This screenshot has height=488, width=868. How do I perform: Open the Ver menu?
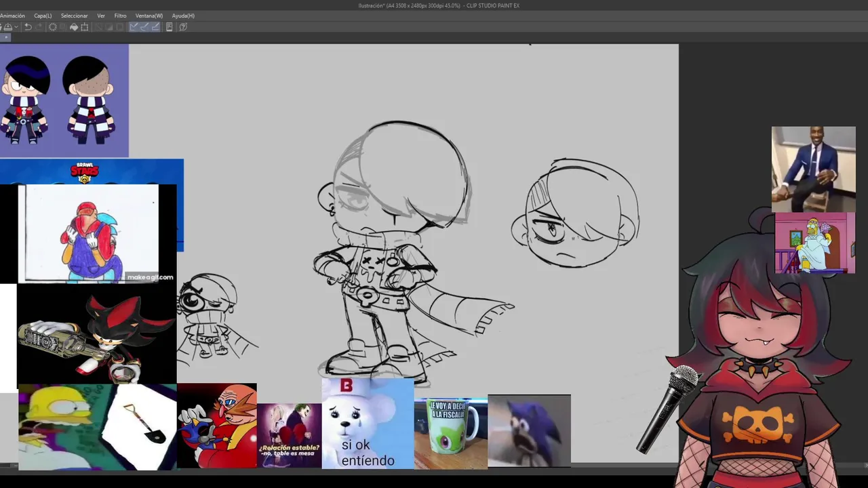101,16
